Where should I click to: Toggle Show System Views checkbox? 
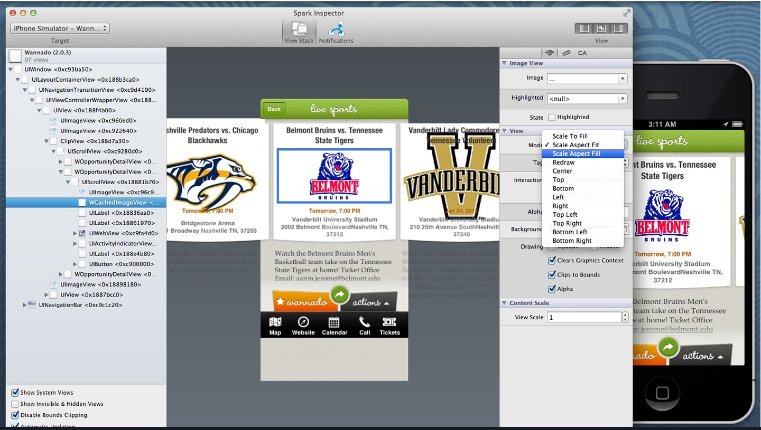[15, 392]
